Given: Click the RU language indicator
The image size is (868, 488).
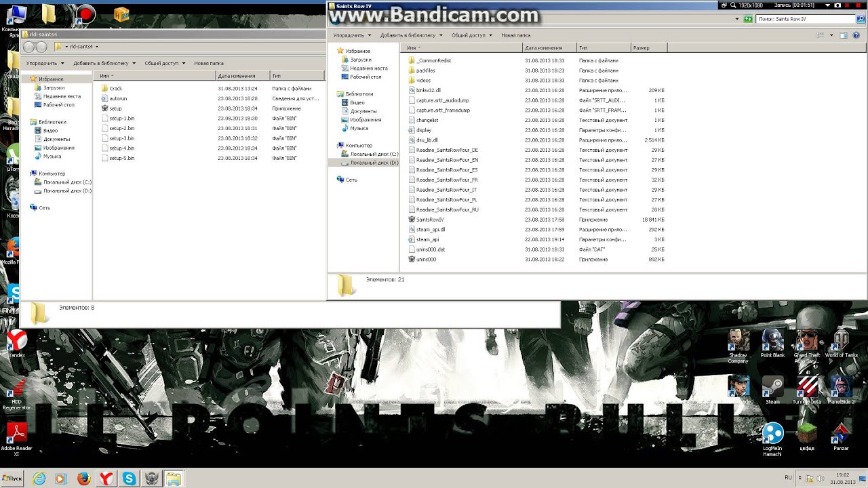Looking at the screenshot, I should [788, 478].
